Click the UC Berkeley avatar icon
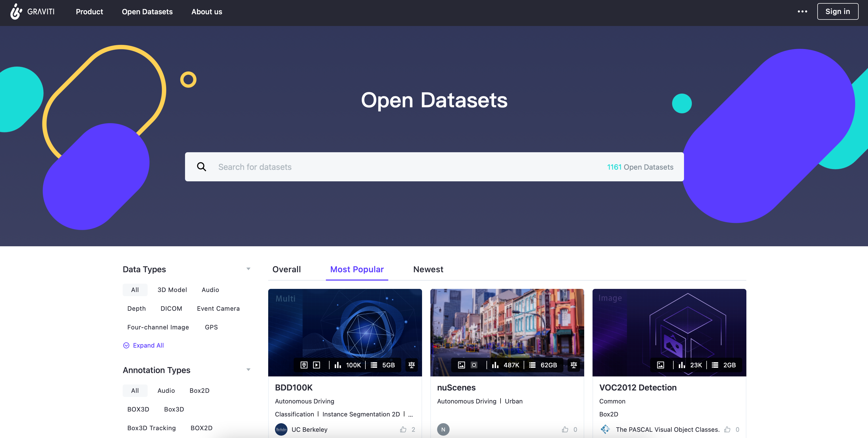868x438 pixels. [281, 429]
